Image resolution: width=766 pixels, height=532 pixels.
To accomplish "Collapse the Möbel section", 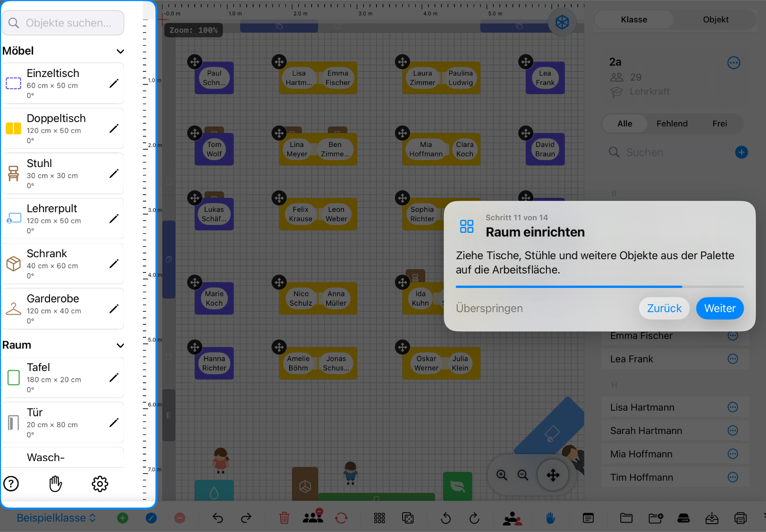I will pos(120,51).
